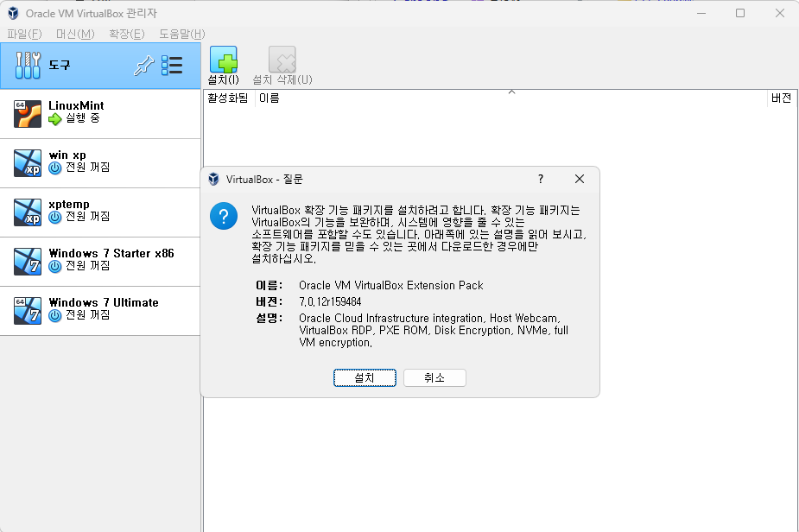The image size is (799, 532).
Task: Open the 도움말(H) menu
Action: 182,35
